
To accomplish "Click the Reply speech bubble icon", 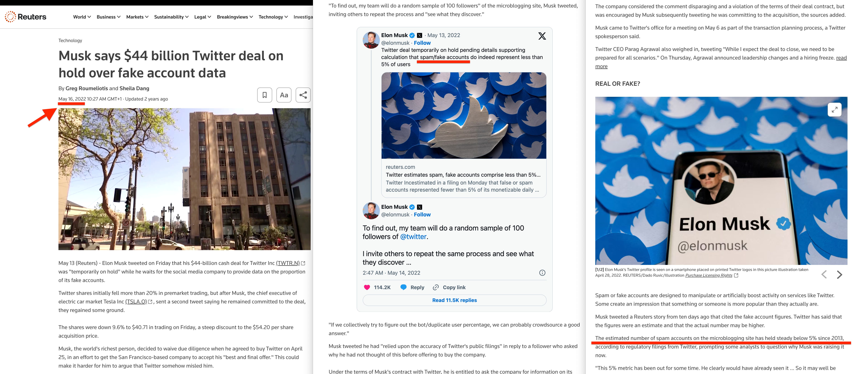I will 403,287.
